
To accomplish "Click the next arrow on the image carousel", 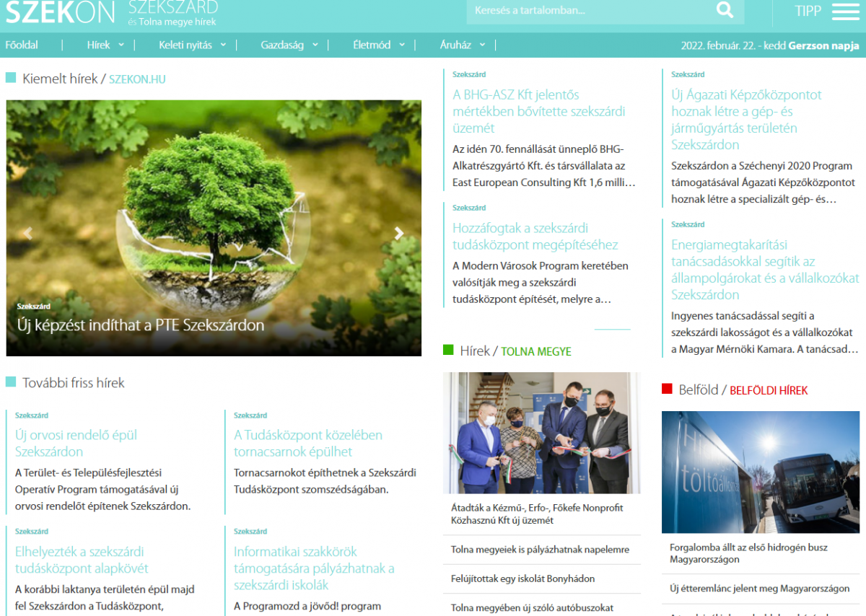I will [398, 233].
